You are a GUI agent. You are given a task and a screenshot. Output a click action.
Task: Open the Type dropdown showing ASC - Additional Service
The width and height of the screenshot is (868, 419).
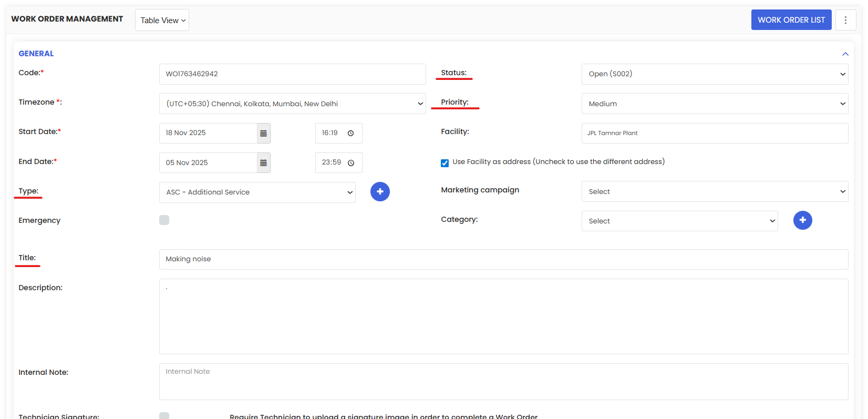click(x=257, y=192)
